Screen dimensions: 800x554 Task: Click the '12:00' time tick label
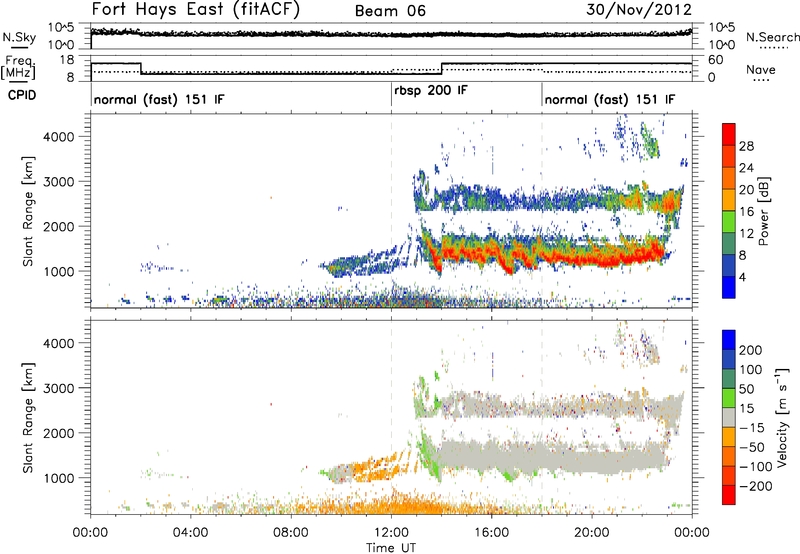[391, 533]
